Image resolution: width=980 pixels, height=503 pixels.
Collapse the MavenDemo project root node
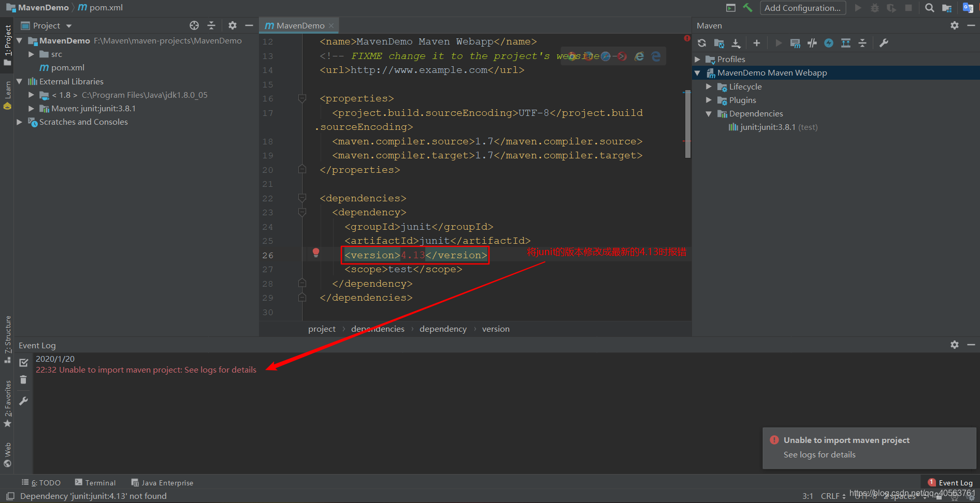(19, 40)
